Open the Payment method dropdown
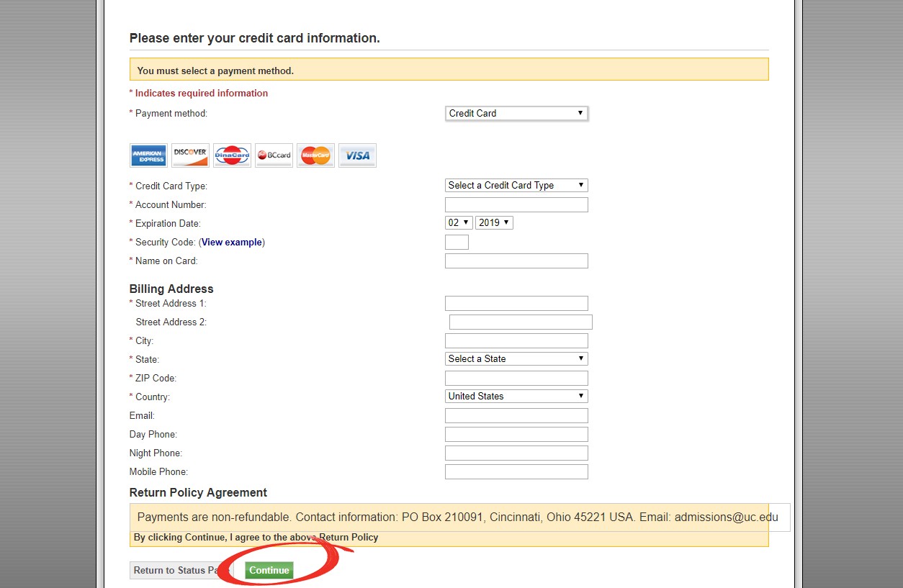903x588 pixels. pos(516,113)
